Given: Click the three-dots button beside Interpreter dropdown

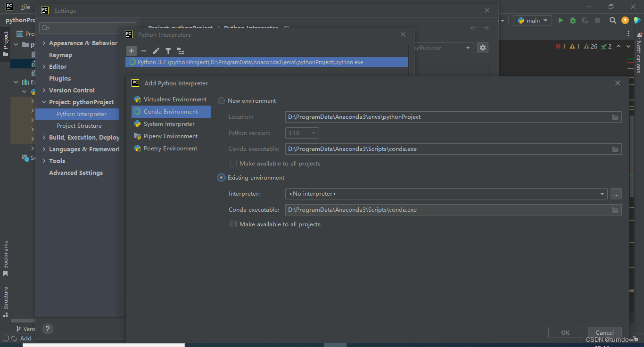Looking at the screenshot, I should (616, 194).
